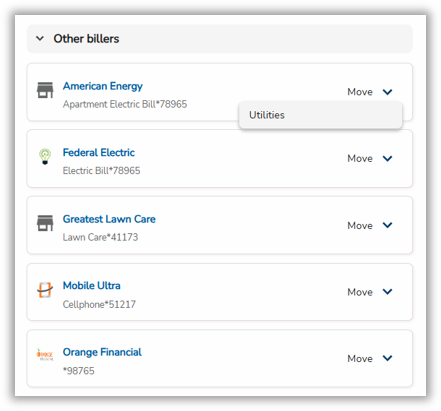The height and width of the screenshot is (411, 441).
Task: Click the Federal Electric lightbulb icon
Action: pos(45,156)
